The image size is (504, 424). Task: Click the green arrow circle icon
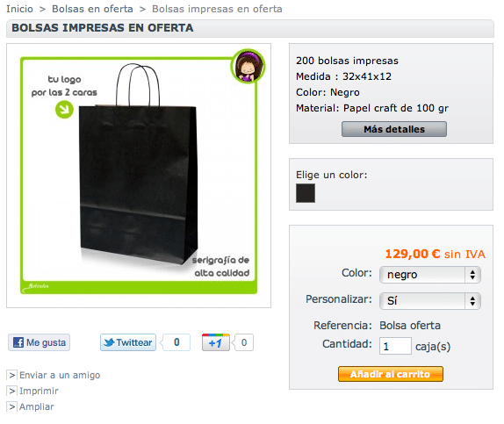(64, 110)
